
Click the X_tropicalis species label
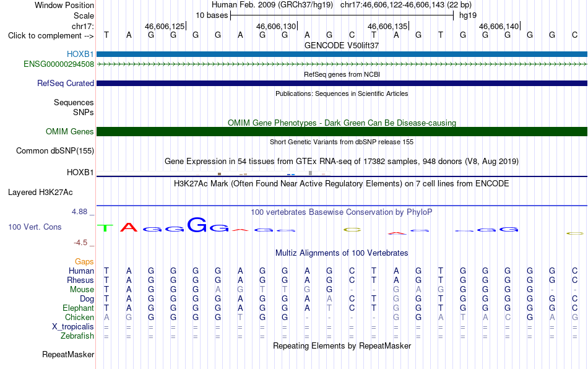coord(73,327)
